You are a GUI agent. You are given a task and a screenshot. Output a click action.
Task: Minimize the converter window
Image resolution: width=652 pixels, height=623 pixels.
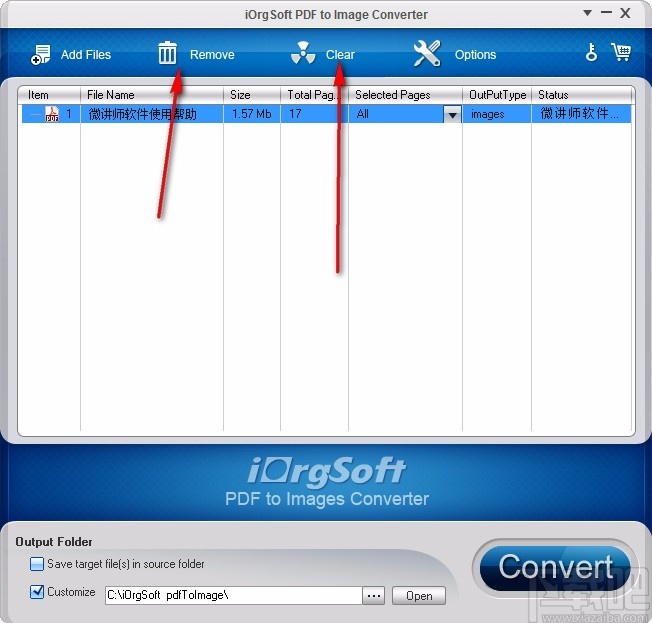click(x=606, y=12)
